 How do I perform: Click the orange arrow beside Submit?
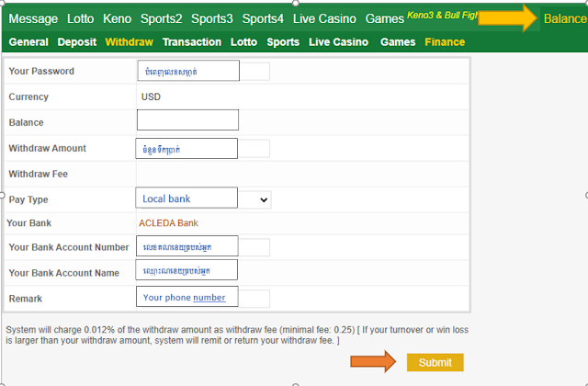pyautogui.click(x=371, y=361)
